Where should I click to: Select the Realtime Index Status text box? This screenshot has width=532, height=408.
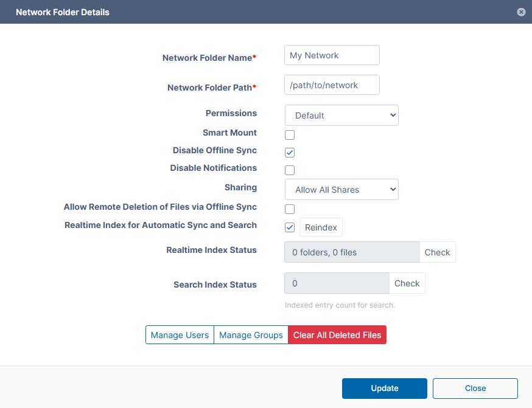click(x=352, y=252)
